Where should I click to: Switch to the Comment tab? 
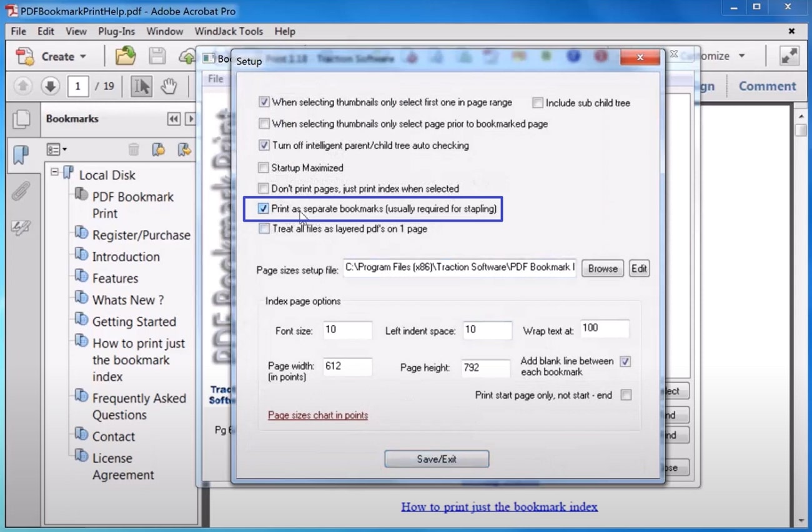[x=768, y=86]
